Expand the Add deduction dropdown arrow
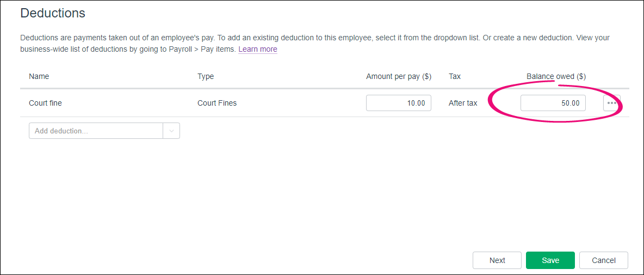The image size is (644, 275). pos(172,131)
